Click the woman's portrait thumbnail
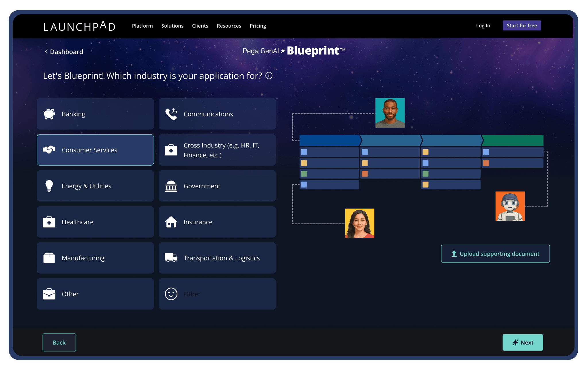The width and height of the screenshot is (588, 368). [x=360, y=223]
